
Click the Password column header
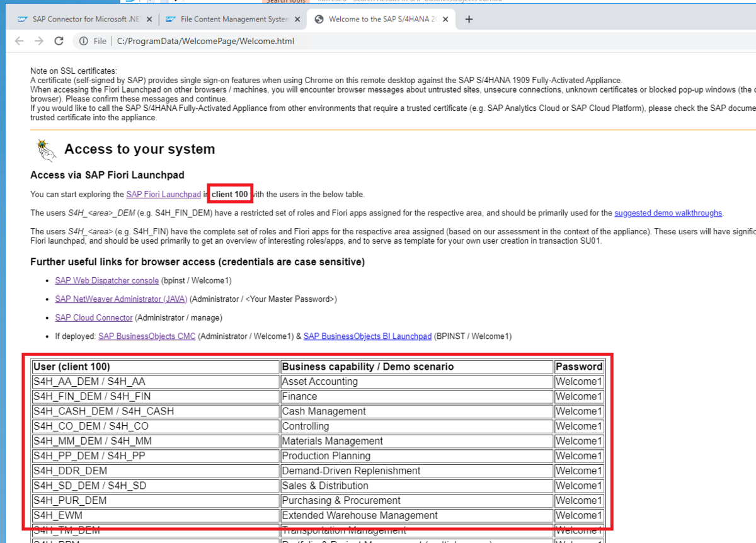point(579,367)
